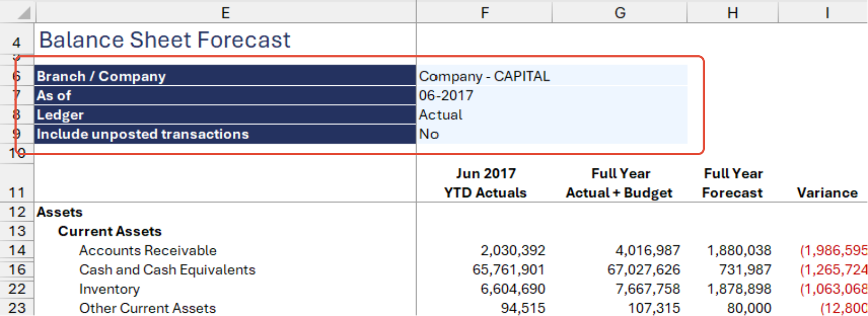Select column F header

pyautogui.click(x=485, y=12)
